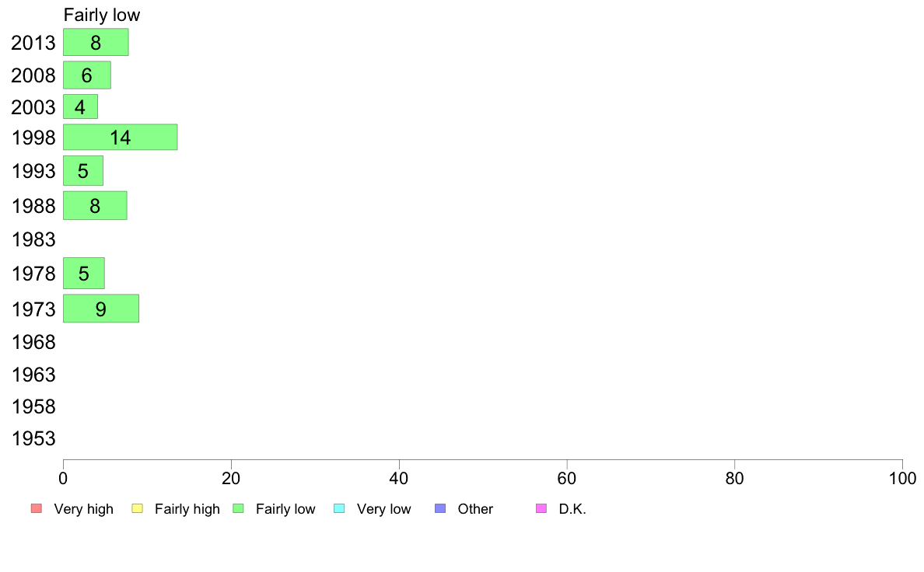Click the 1953 year label
The height and width of the screenshot is (572, 924).
tap(33, 439)
